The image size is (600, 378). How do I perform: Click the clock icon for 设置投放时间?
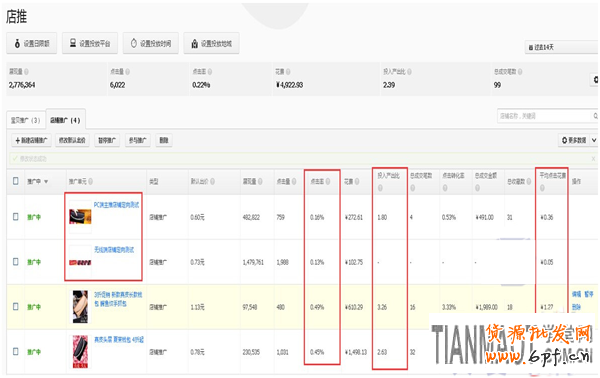(134, 43)
